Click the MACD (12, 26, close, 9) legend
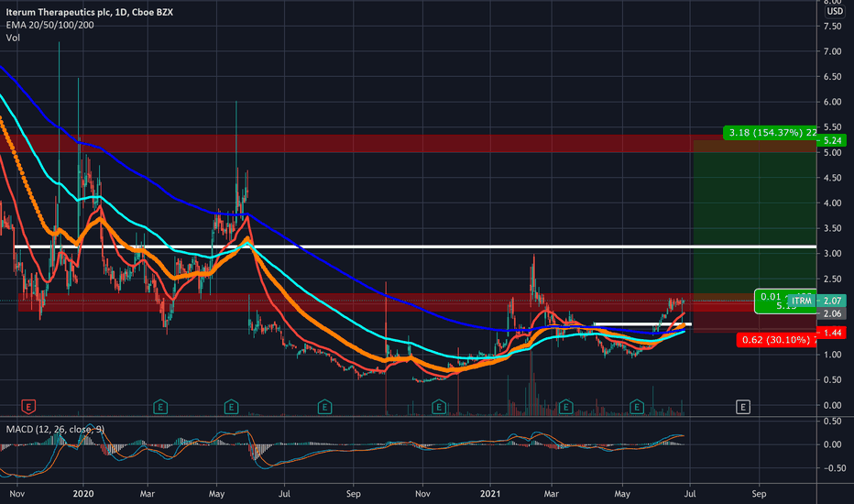This screenshot has width=854, height=504. point(55,430)
